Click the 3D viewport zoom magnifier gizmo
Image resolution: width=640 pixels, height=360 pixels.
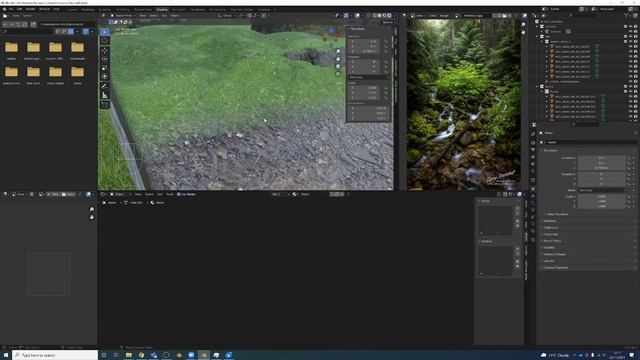[x=338, y=51]
